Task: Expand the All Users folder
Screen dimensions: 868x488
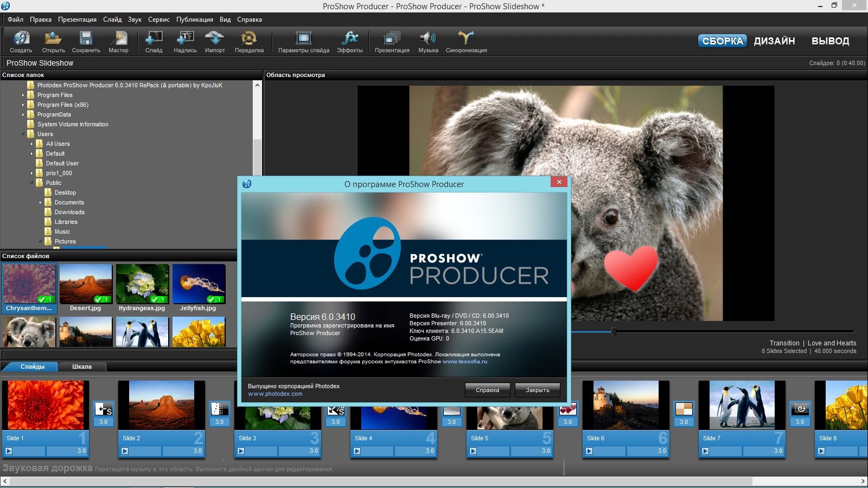Action: pos(31,144)
